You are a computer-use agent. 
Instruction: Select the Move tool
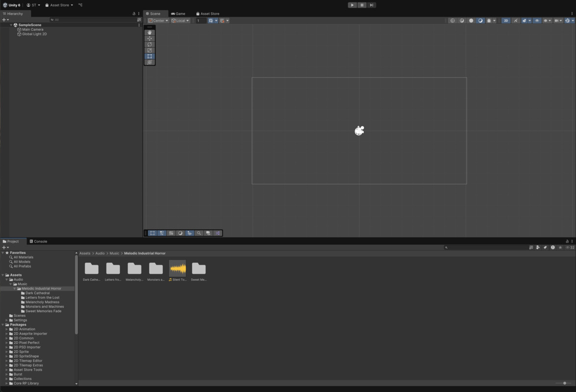[150, 38]
